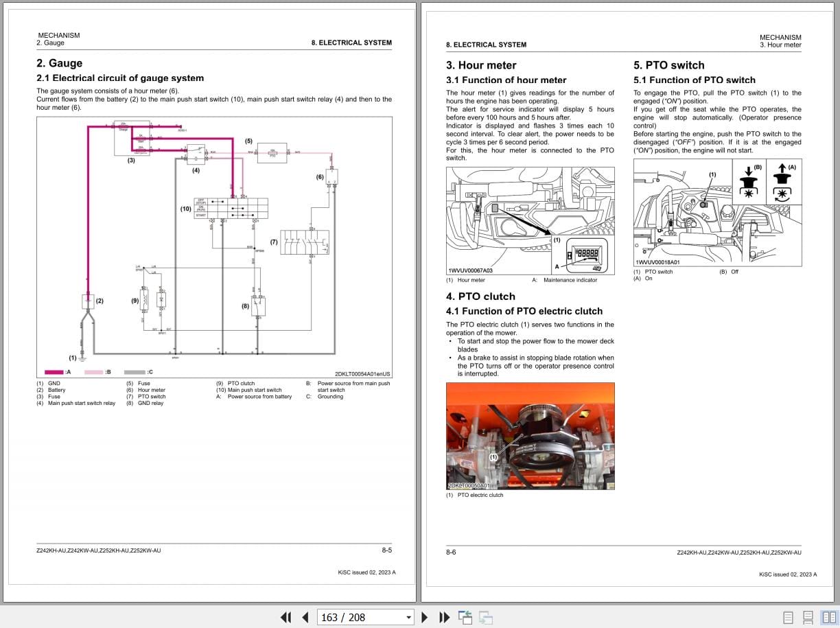Click the pink legend swatch B
Viewport: 840px width, 628px height.
tap(94, 372)
